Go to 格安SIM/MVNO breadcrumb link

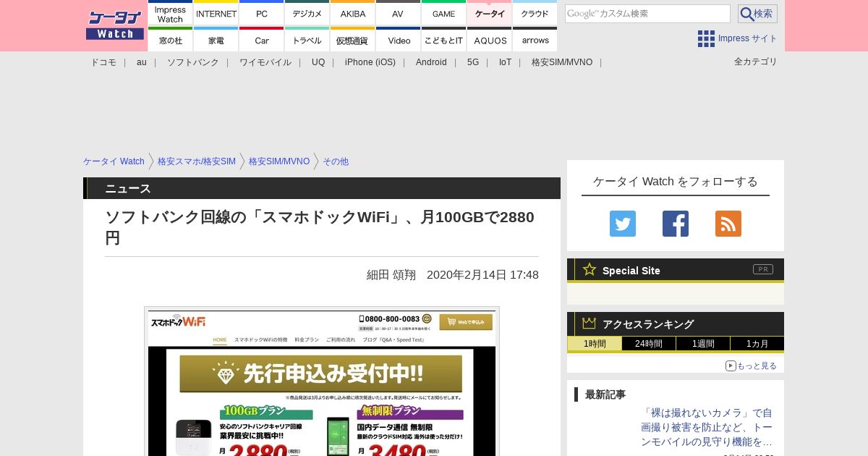(x=279, y=161)
